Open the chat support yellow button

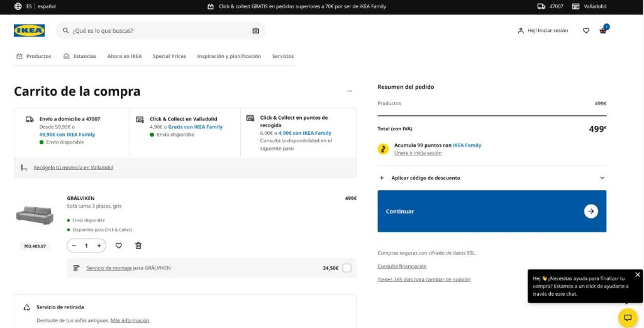(x=627, y=317)
